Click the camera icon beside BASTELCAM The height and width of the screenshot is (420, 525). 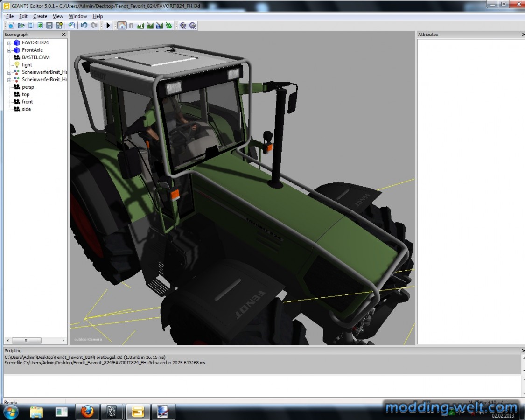point(17,57)
